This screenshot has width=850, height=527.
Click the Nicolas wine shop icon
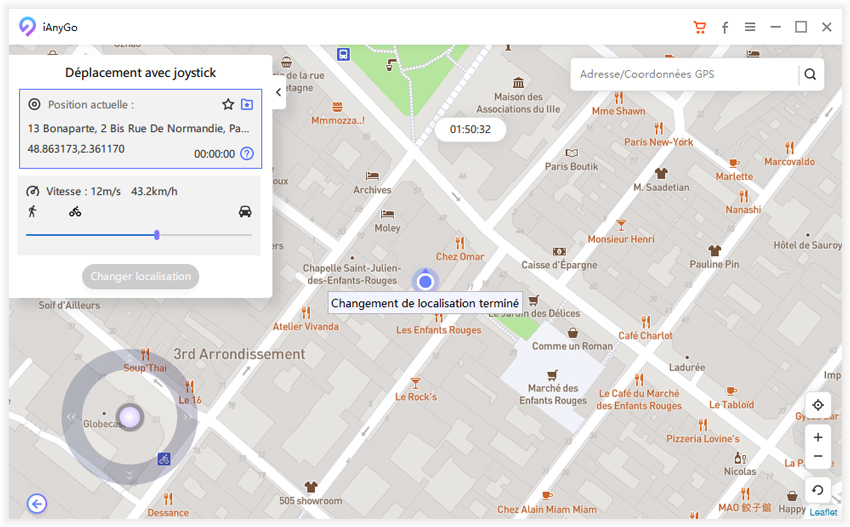[740, 458]
